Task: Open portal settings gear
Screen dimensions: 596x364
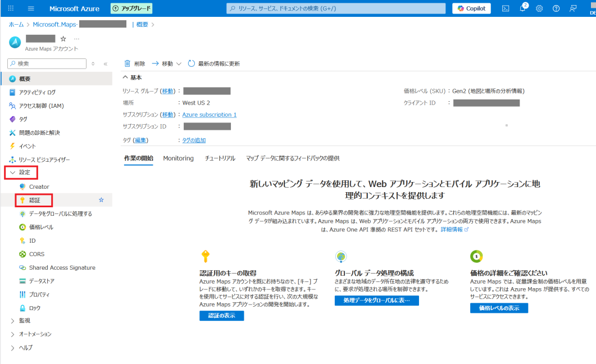Action: click(539, 8)
